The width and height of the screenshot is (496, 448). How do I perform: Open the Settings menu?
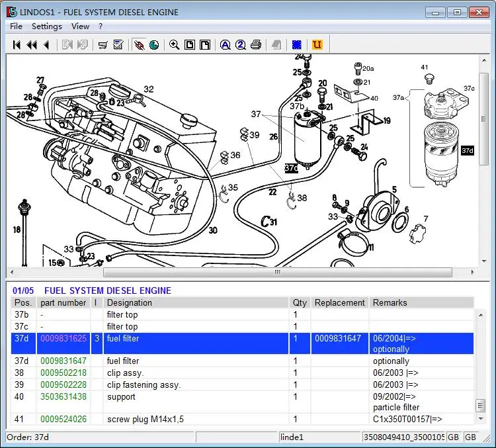[47, 26]
